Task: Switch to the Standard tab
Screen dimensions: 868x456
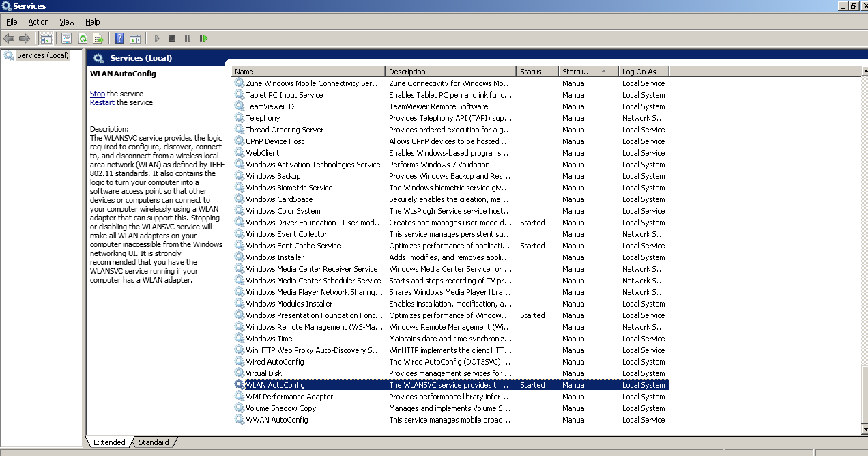Action: point(154,442)
